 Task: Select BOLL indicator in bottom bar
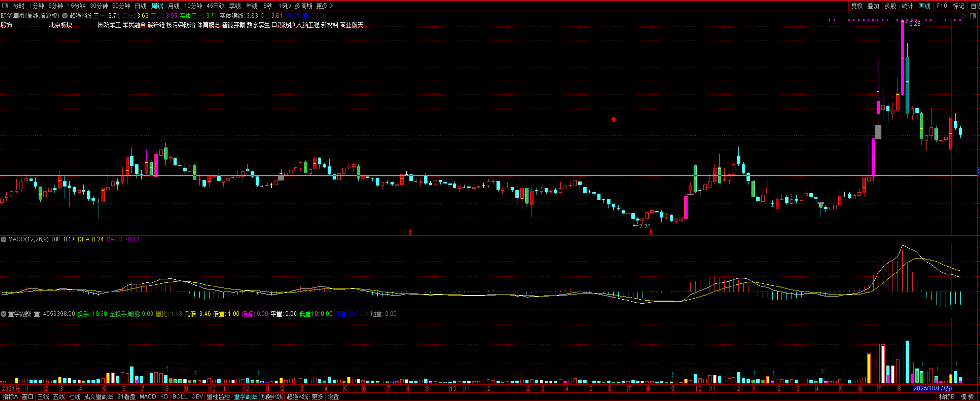coord(180,396)
